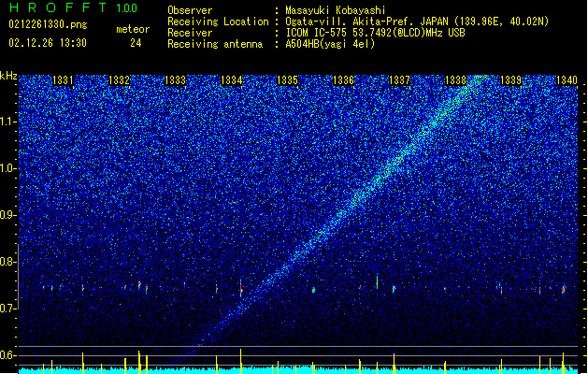Click the tallest yellow intensity spike under 1334
The width and height of the screenshot is (588, 374).
tap(241, 361)
